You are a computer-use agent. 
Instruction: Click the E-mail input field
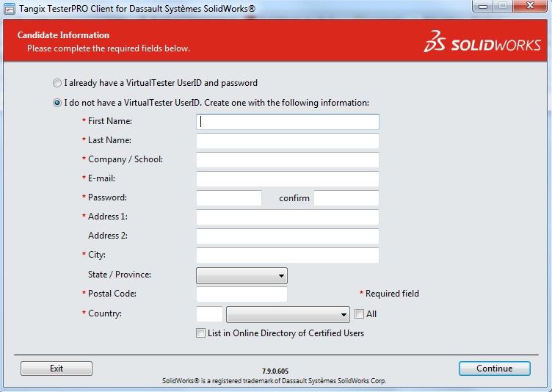[x=288, y=179]
